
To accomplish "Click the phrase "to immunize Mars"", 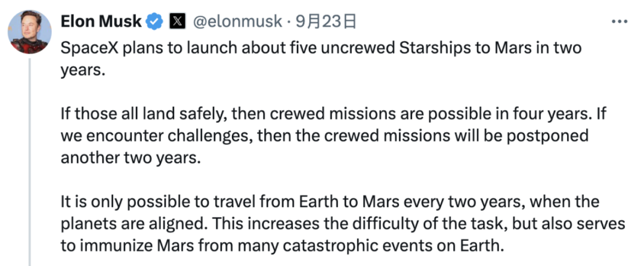I will 107,245.
